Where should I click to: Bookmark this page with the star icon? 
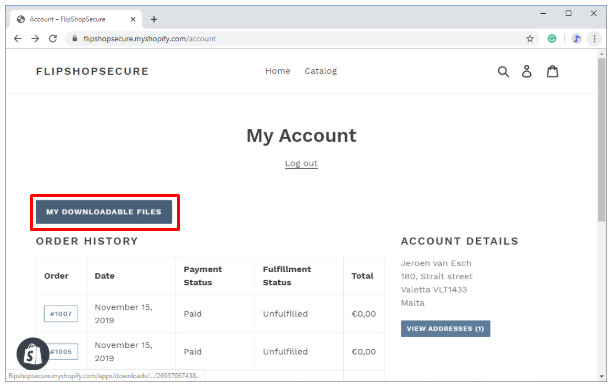(530, 38)
